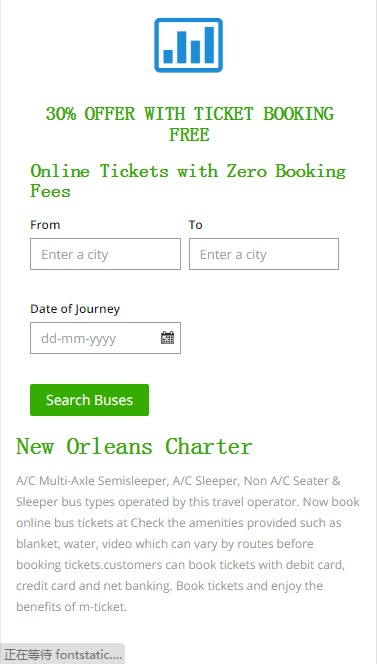Click the 'benefits of m-ticket' text

pyautogui.click(x=72, y=607)
